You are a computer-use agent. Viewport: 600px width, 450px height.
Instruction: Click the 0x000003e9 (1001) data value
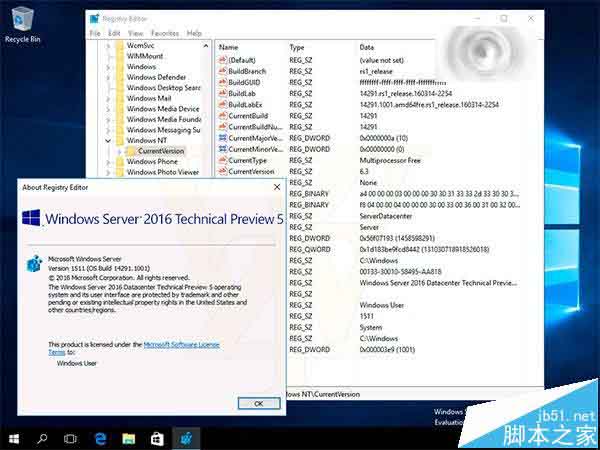click(387, 349)
